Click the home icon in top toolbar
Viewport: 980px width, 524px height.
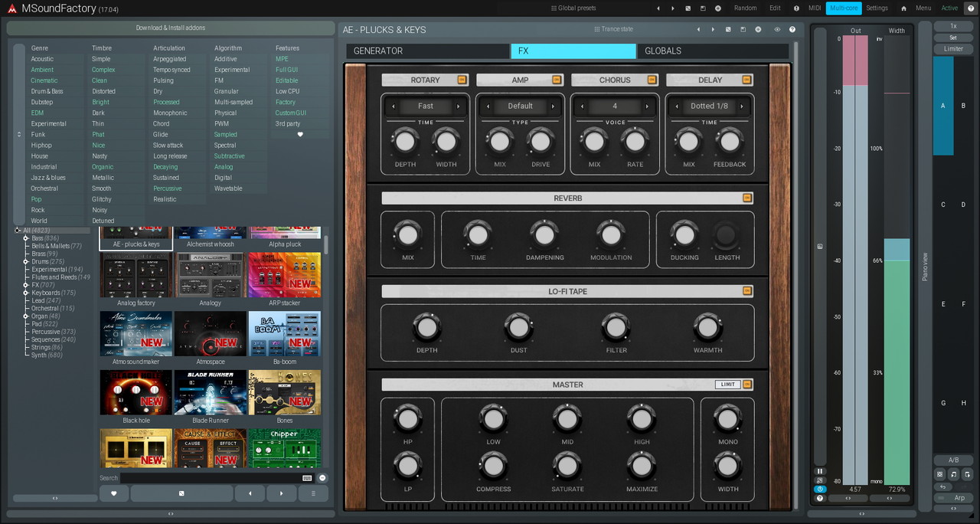pyautogui.click(x=903, y=8)
